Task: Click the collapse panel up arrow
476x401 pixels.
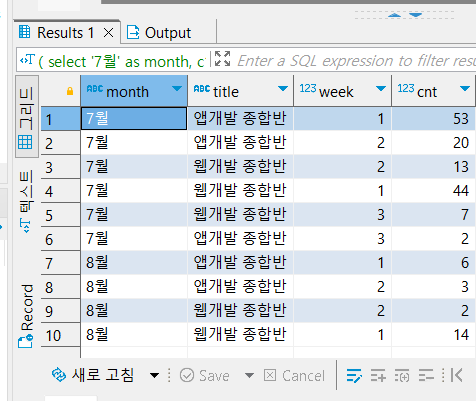Action: 395,15
